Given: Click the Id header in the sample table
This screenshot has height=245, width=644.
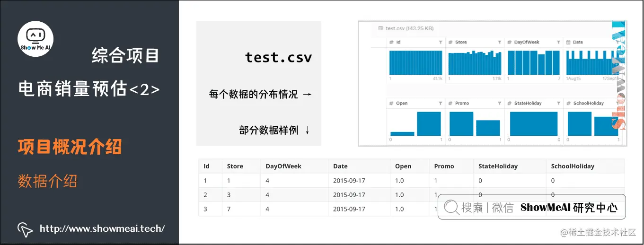Looking at the screenshot, I should [x=206, y=166].
